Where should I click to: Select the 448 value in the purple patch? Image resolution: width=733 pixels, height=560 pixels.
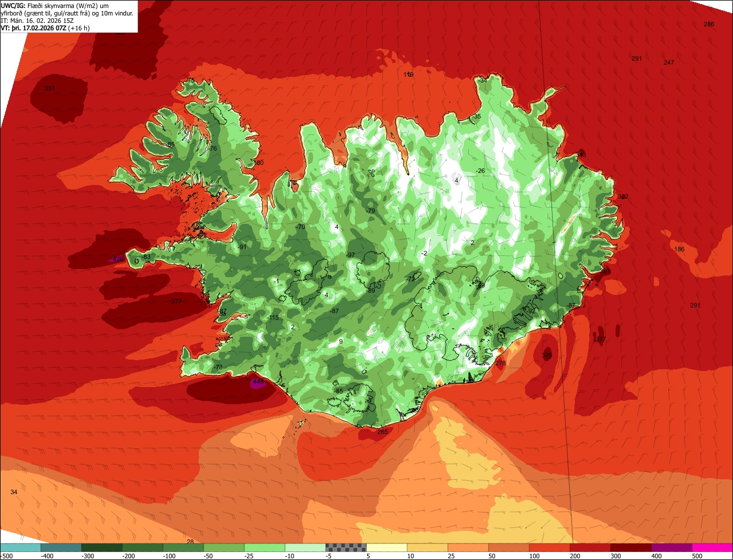(x=258, y=382)
